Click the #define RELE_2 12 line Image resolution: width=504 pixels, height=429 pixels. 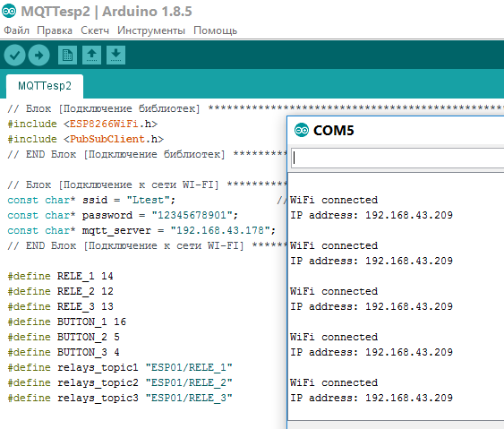click(61, 291)
